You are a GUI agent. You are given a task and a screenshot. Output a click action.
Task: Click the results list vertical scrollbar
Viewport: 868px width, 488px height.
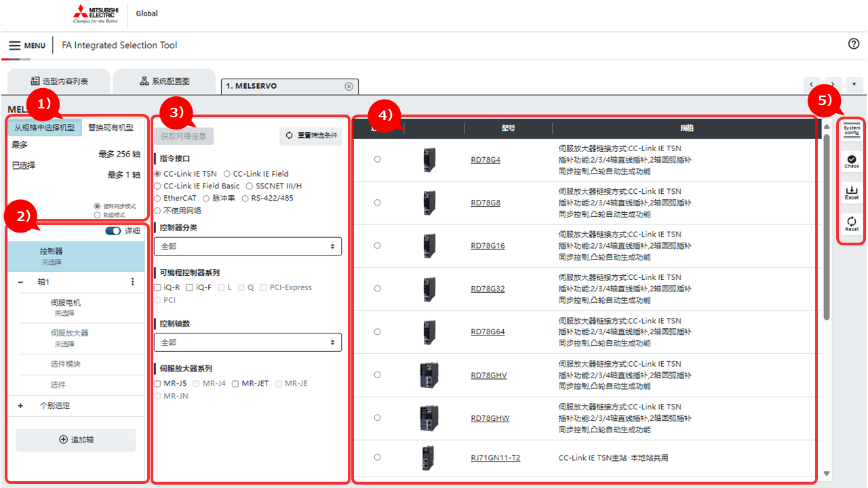coord(826,227)
